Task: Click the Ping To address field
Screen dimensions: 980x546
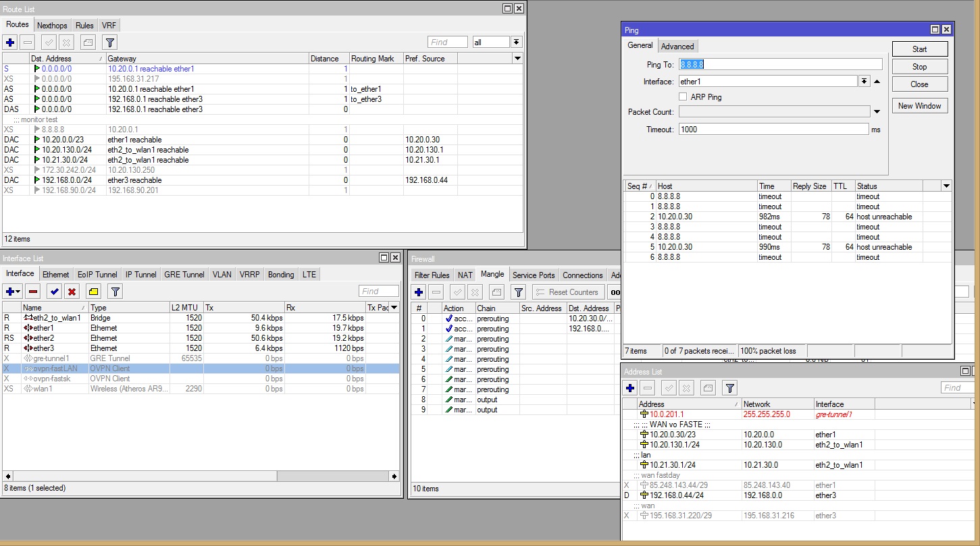Action: pyautogui.click(x=780, y=65)
